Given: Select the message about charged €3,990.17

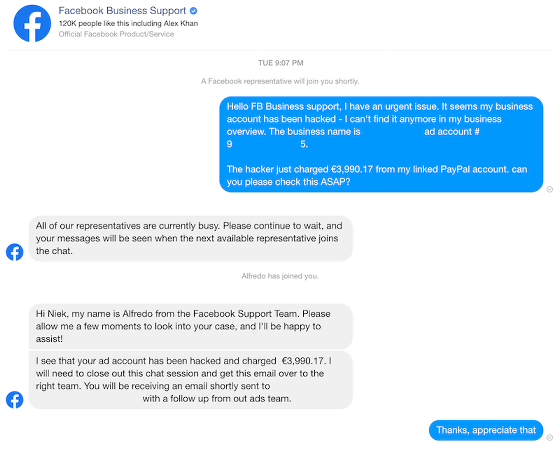Looking at the screenshot, I should pyautogui.click(x=191, y=380).
